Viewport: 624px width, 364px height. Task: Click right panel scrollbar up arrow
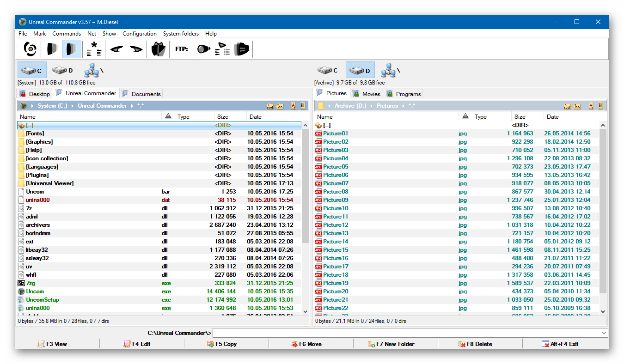603,125
